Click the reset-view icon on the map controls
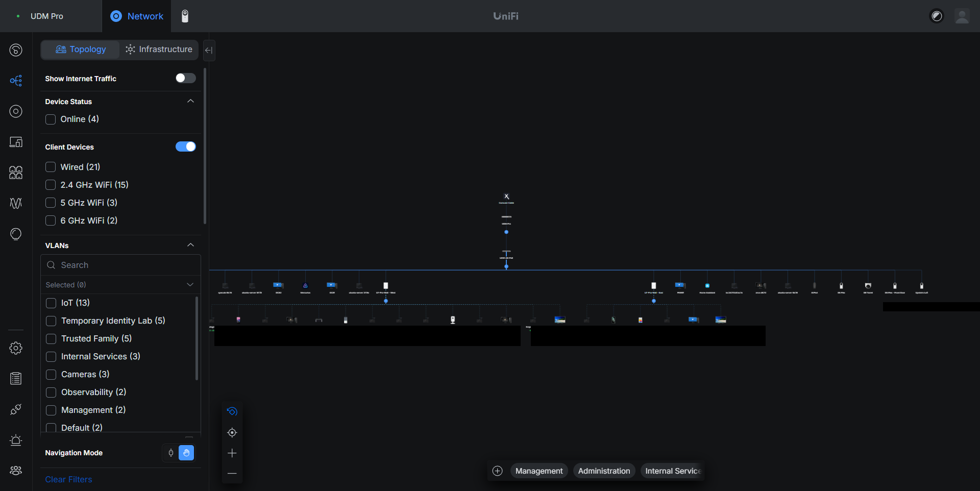The image size is (980, 491). pos(232,411)
